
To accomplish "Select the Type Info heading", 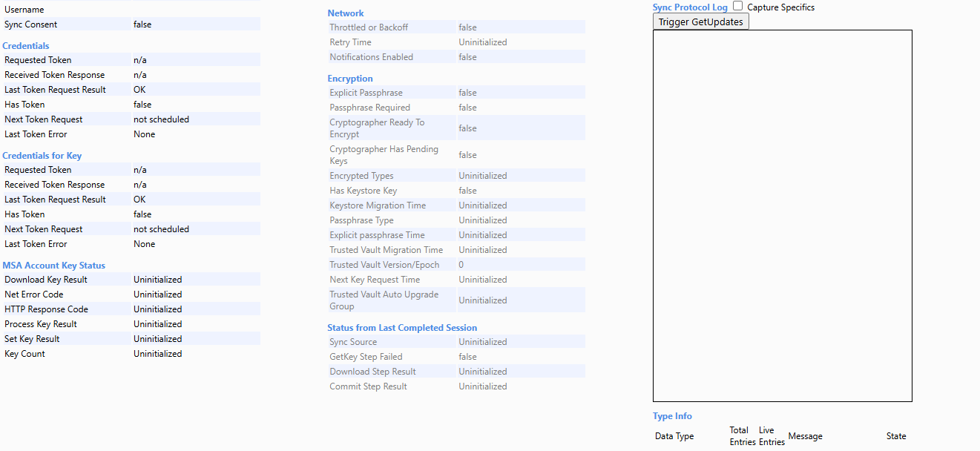I will [672, 416].
